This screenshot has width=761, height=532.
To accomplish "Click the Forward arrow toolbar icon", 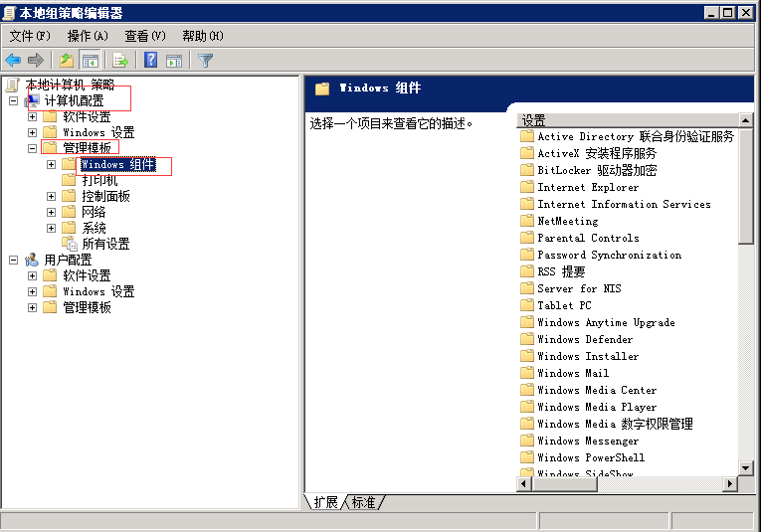I will [x=36, y=60].
